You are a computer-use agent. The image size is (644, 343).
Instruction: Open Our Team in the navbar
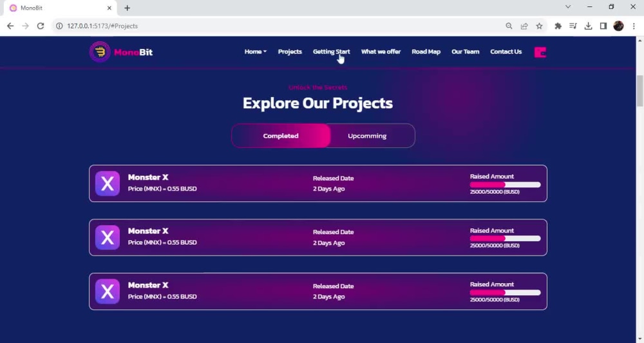pos(466,51)
